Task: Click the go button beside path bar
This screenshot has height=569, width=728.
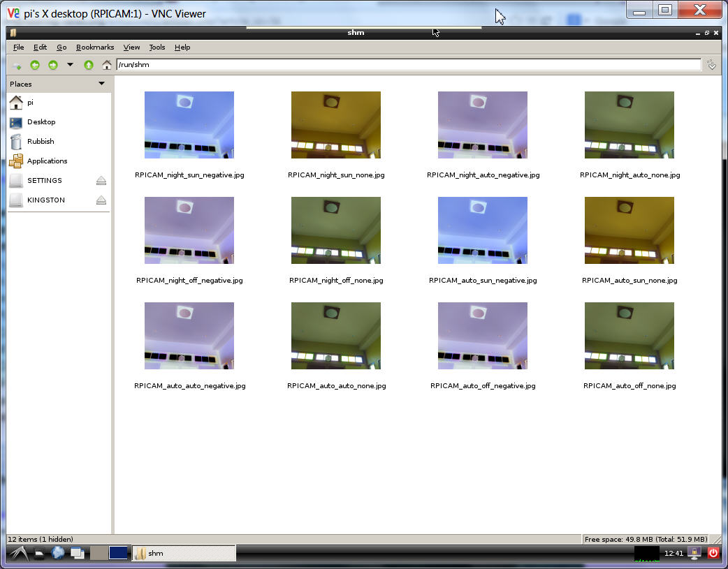Action: (x=712, y=65)
